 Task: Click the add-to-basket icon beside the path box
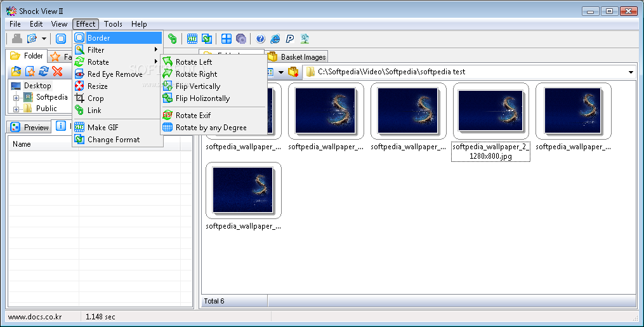click(293, 72)
